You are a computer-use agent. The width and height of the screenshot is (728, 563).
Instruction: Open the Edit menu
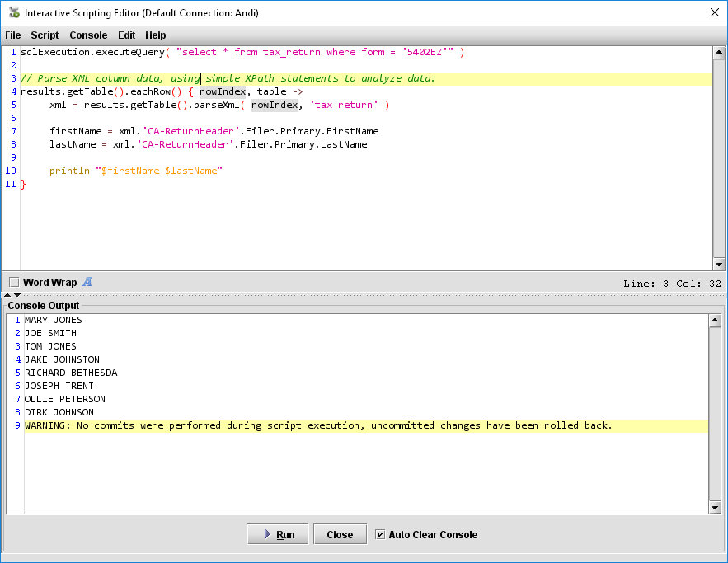click(126, 35)
